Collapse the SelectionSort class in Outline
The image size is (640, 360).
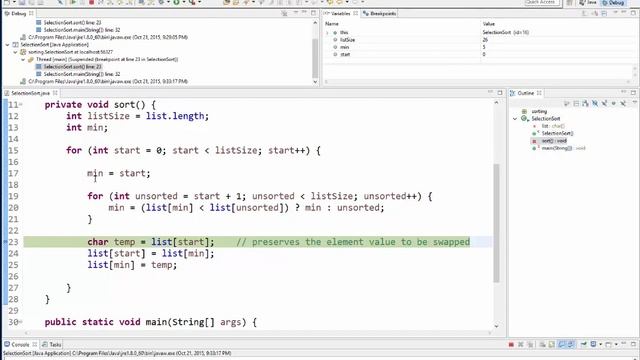[515, 119]
